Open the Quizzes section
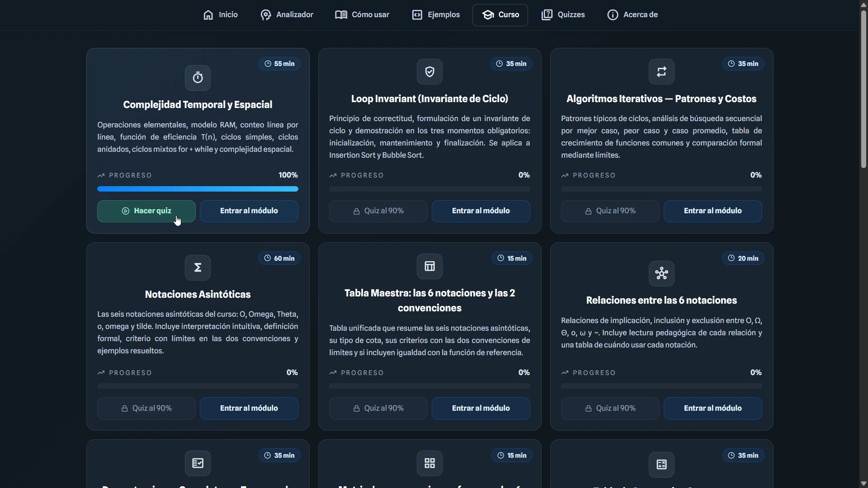 click(563, 15)
